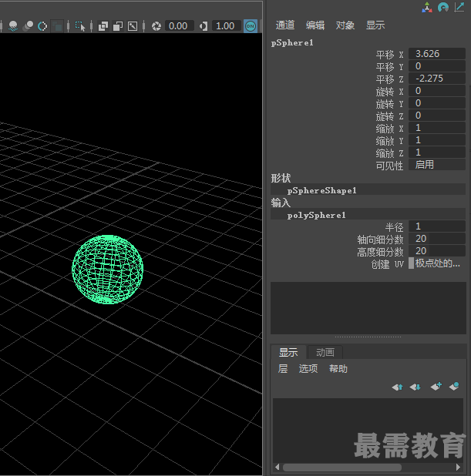This screenshot has width=471, height=476.
Task: Open the 通道 menu
Action: pyautogui.click(x=285, y=25)
